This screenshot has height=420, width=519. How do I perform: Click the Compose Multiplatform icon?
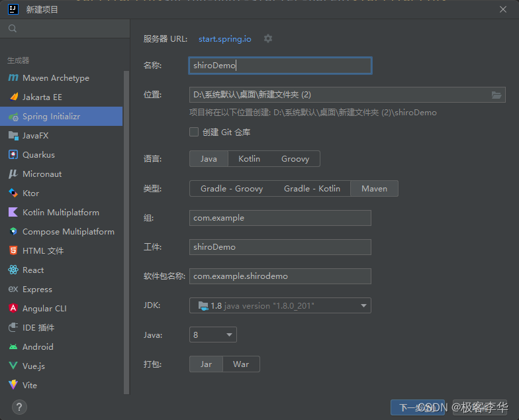pos(13,231)
